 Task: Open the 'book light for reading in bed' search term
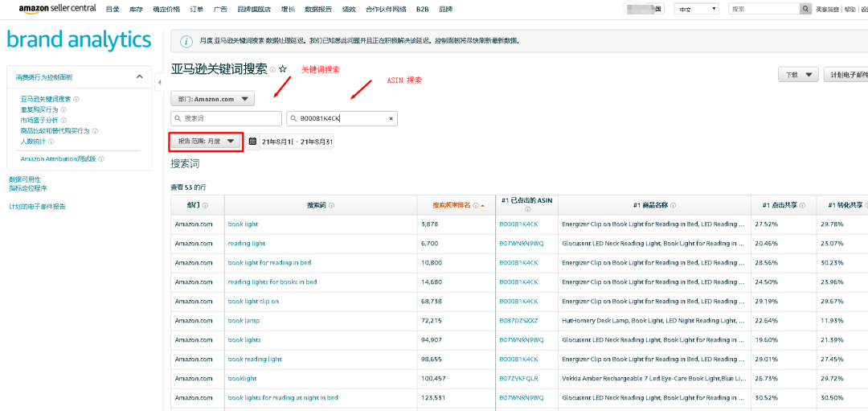click(269, 263)
